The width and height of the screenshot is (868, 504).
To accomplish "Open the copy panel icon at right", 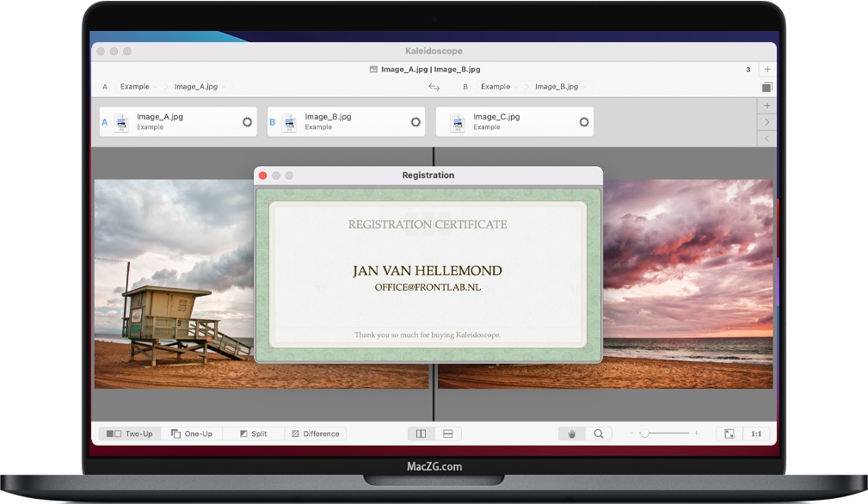I will coord(766,87).
